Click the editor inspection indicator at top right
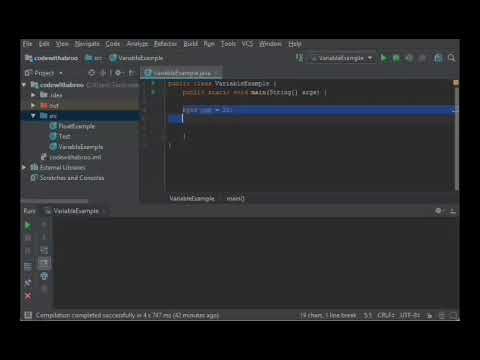This screenshot has width=480, height=360. [456, 83]
